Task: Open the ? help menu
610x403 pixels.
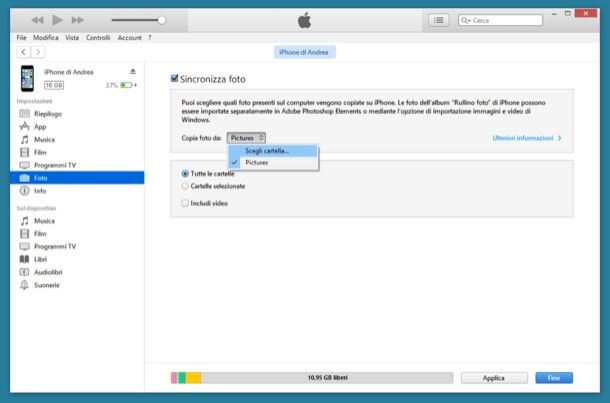Action: pos(150,38)
